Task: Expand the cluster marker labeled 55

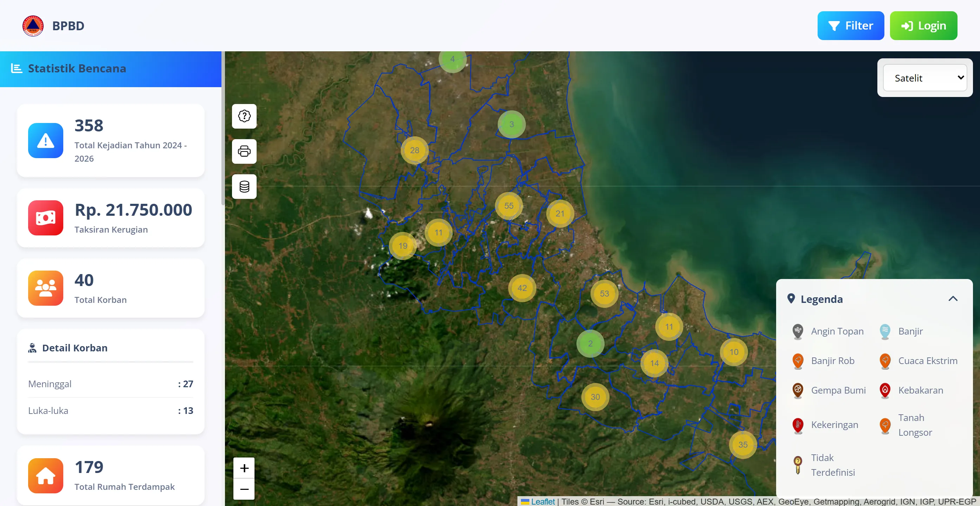Action: click(509, 206)
